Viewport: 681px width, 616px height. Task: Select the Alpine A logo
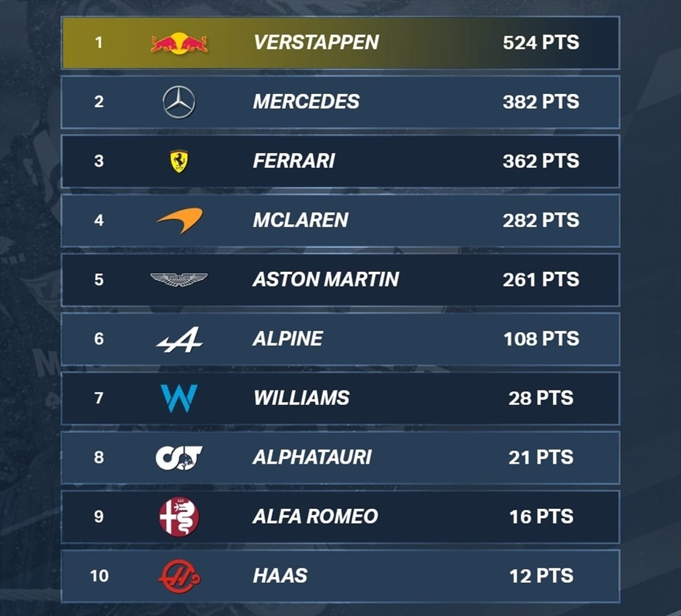pos(179,340)
